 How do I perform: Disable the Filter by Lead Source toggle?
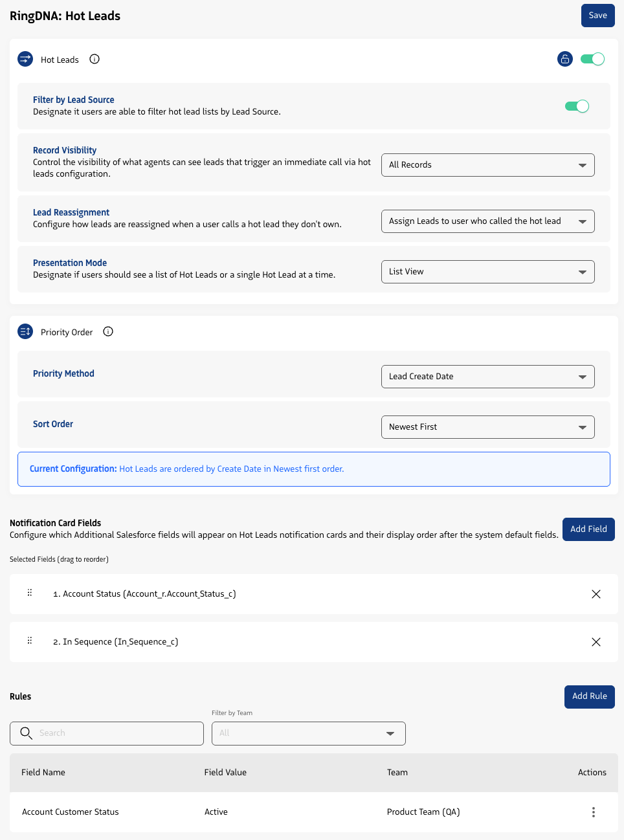tap(577, 106)
